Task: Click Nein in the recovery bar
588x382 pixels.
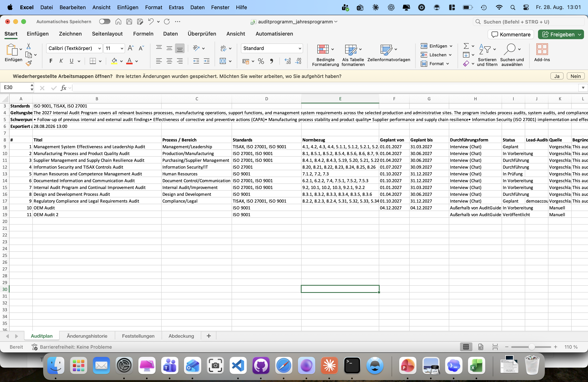Action: pos(576,76)
